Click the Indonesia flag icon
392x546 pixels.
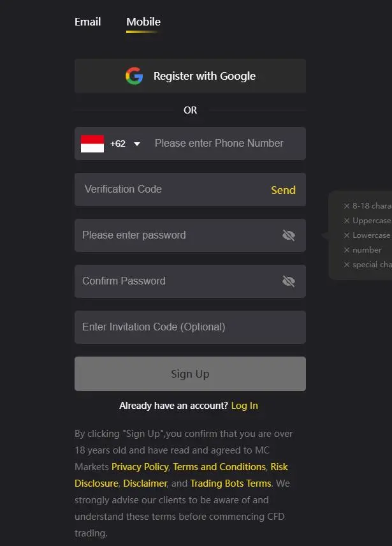[92, 144]
